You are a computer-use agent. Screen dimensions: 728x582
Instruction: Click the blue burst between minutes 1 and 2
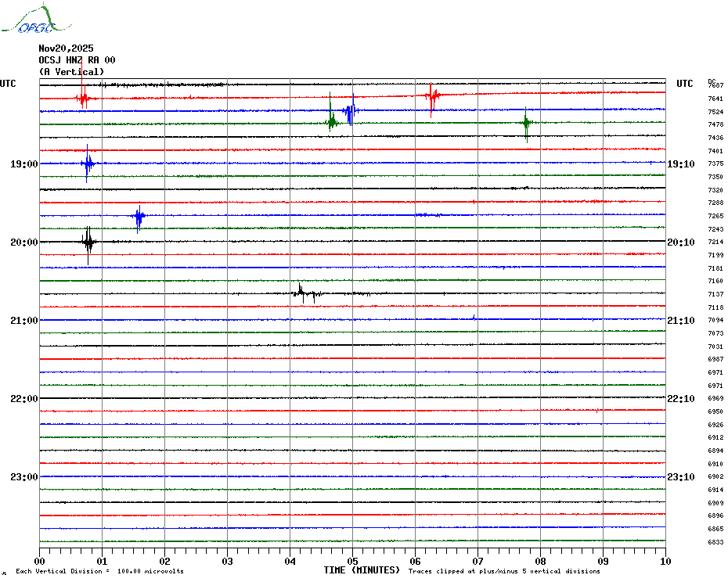[x=139, y=216]
